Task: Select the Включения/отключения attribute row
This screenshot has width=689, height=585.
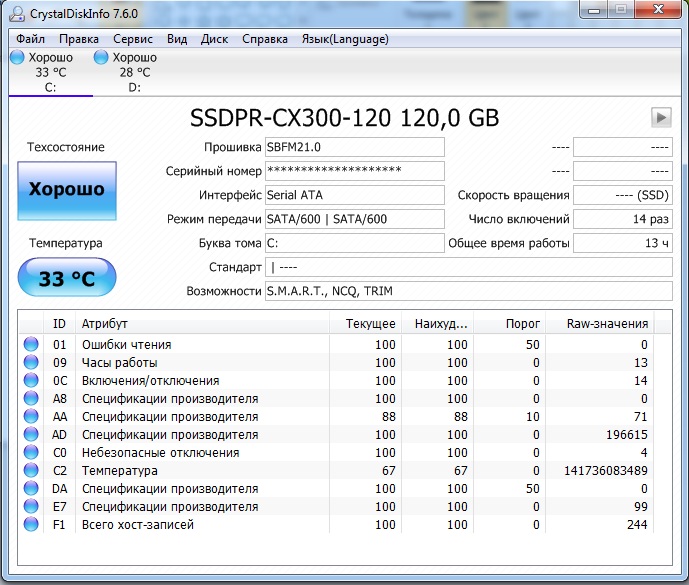Action: click(x=336, y=380)
